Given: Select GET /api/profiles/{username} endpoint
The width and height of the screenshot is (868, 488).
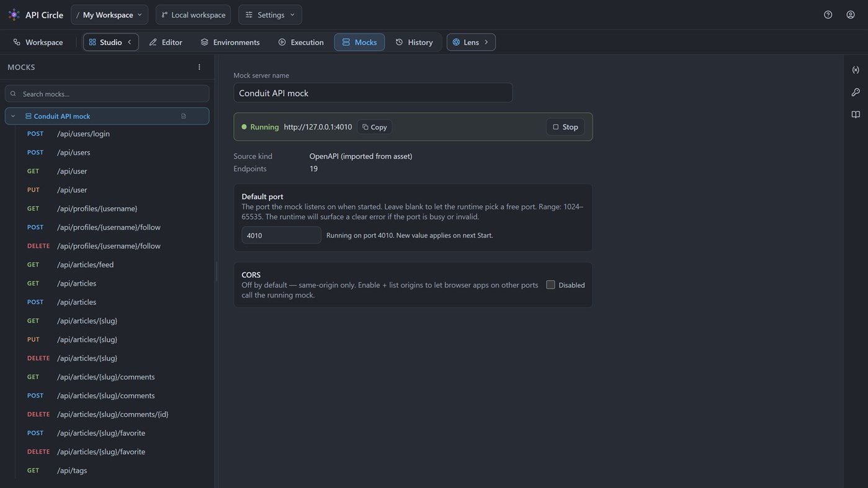Looking at the screenshot, I should (x=112, y=208).
